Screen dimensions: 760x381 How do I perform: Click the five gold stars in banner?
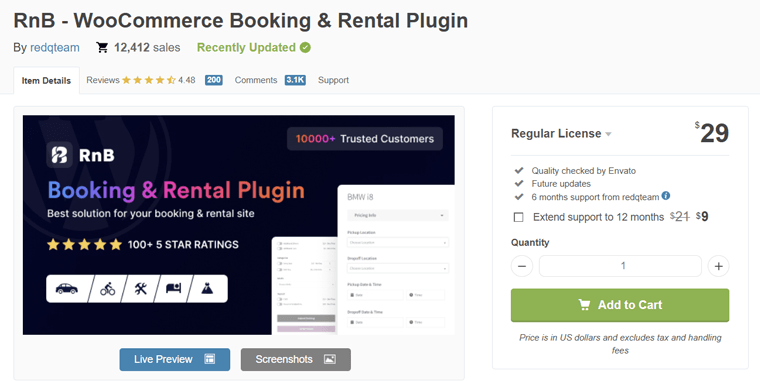(x=84, y=244)
